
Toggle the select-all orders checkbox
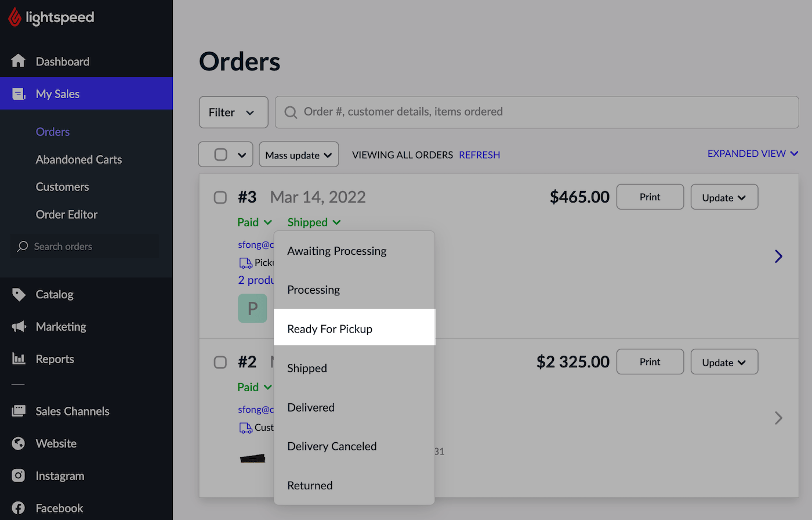point(220,154)
